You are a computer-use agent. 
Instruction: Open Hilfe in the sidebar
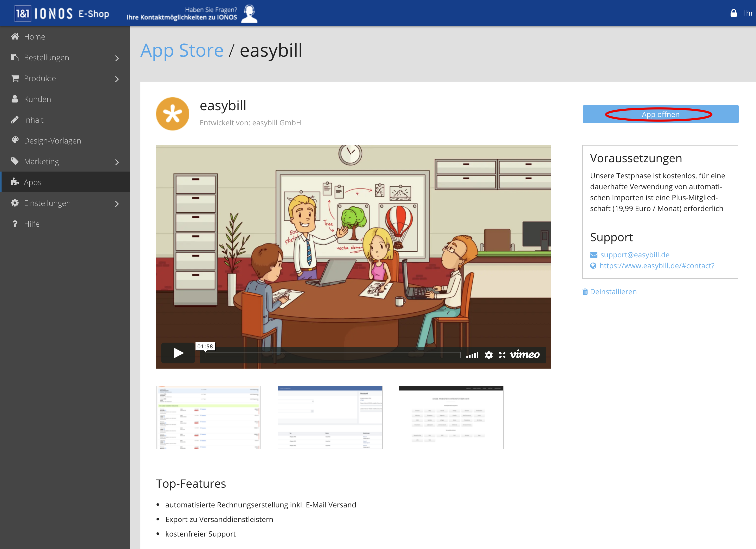65,224
